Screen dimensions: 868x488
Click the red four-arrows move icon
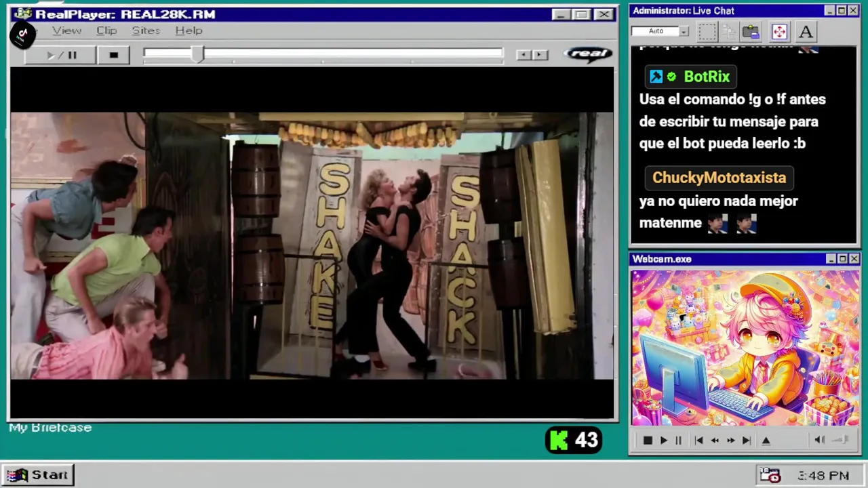pos(779,31)
